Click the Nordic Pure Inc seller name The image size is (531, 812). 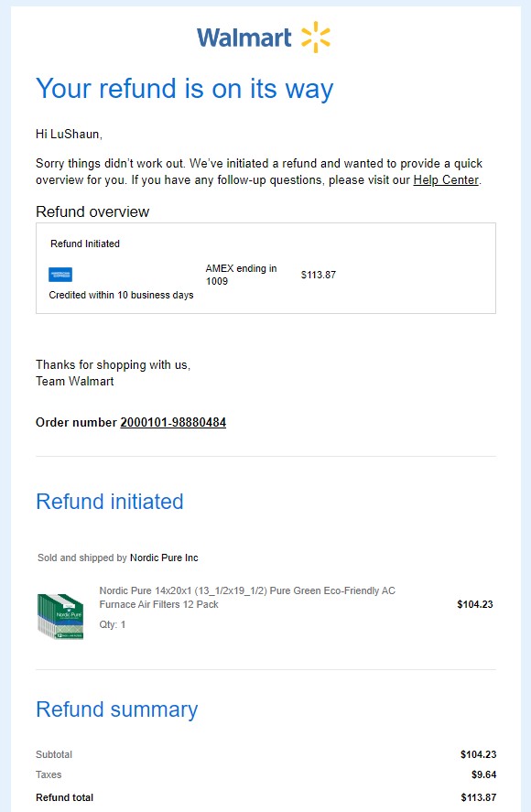(164, 558)
